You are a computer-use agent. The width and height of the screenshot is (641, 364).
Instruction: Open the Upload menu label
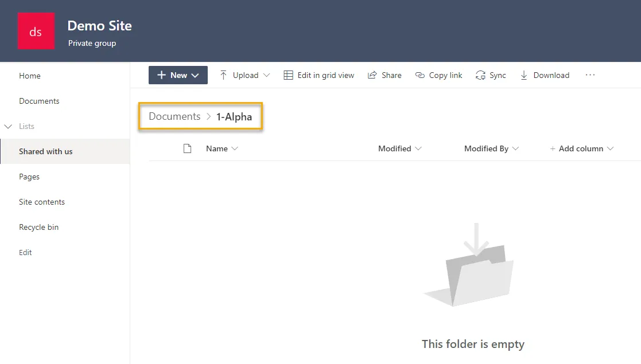pos(245,75)
